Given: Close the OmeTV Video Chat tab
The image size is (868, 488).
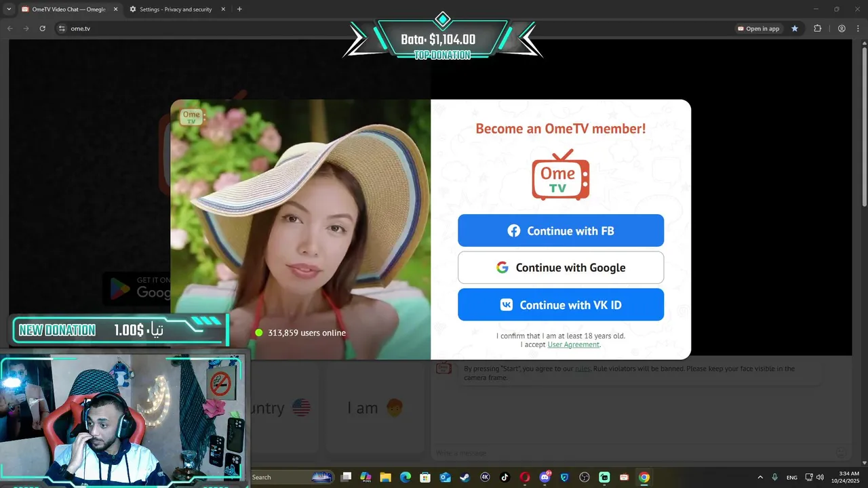Looking at the screenshot, I should (x=115, y=9).
